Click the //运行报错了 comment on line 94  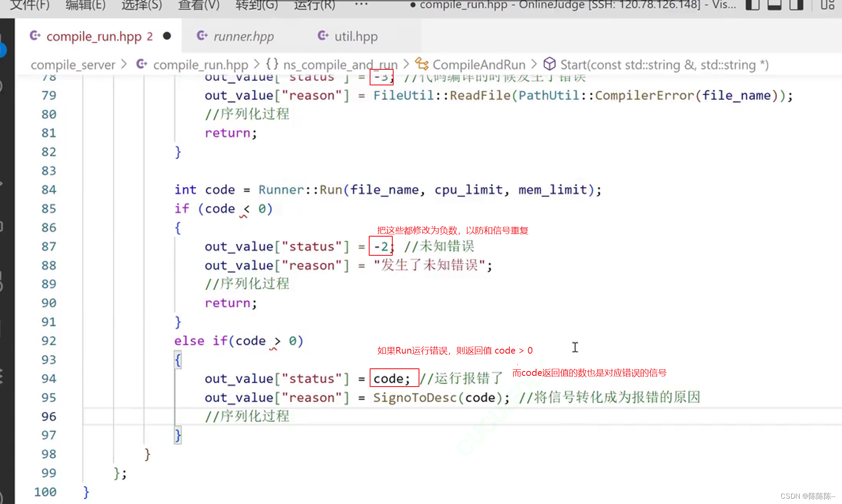tap(461, 379)
